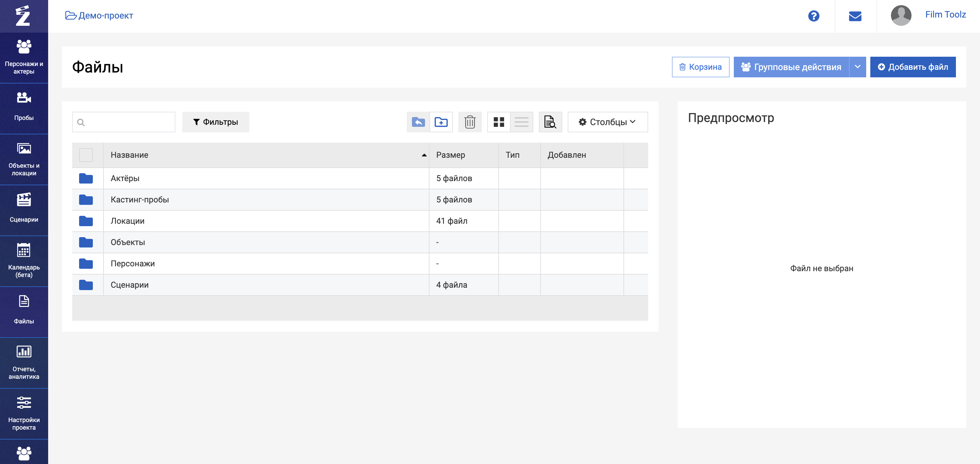Open Сценарии sidebar section
Image resolution: width=980 pixels, height=464 pixels.
pos(24,210)
